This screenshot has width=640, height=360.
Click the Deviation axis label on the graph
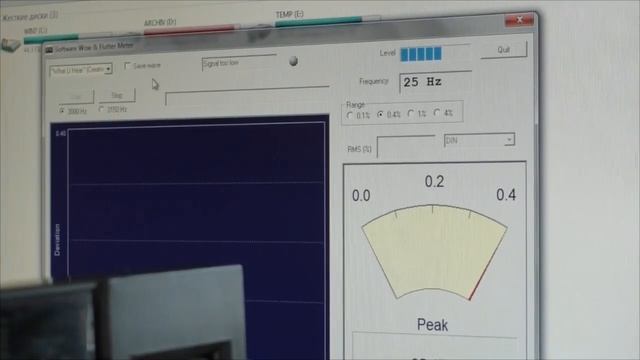(57, 240)
